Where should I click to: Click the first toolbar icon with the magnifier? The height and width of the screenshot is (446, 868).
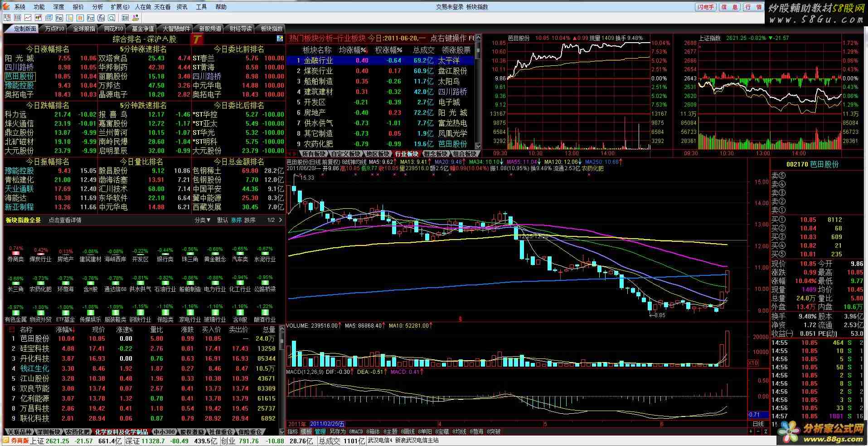7,18
